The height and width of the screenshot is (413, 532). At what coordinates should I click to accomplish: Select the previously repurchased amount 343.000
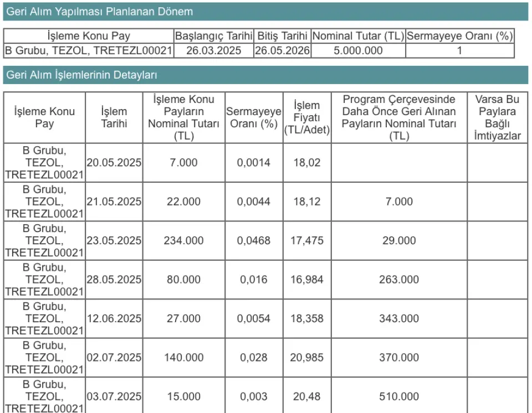click(x=399, y=319)
